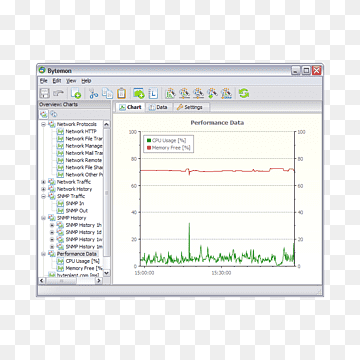
Task: Click the chart icon beside SNMP Out
Action: [x=60, y=211]
